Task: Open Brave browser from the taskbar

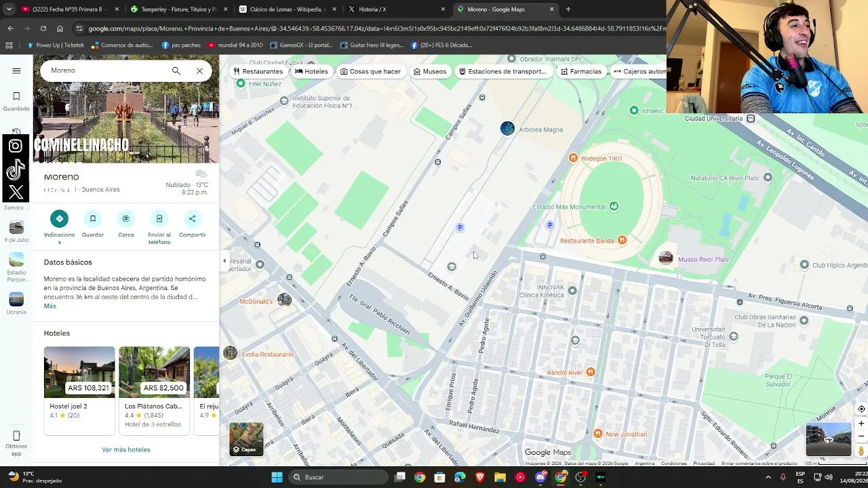Action: tap(480, 477)
